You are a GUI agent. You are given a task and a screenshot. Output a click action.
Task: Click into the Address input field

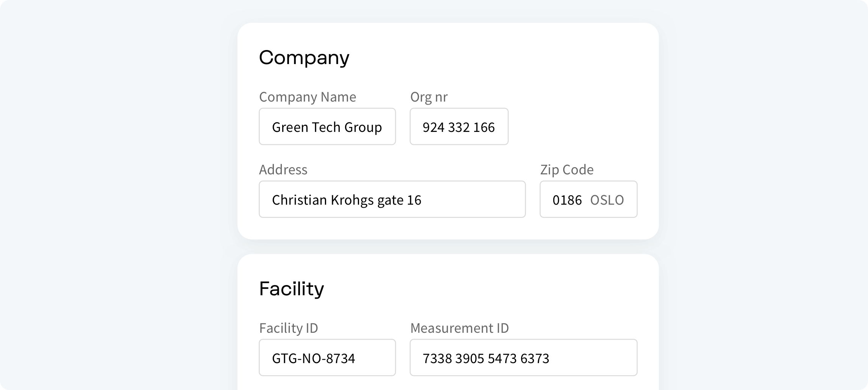click(x=392, y=199)
